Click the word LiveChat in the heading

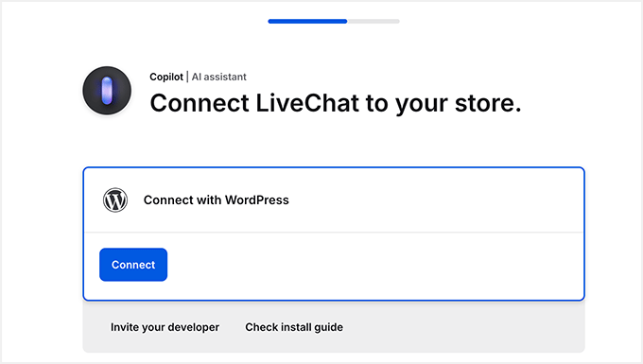[x=307, y=102]
